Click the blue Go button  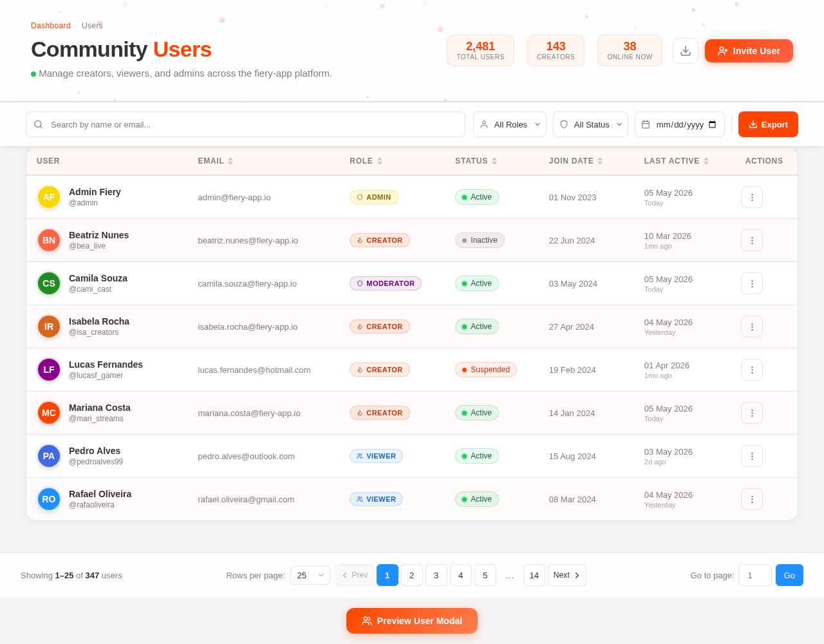coord(789,575)
